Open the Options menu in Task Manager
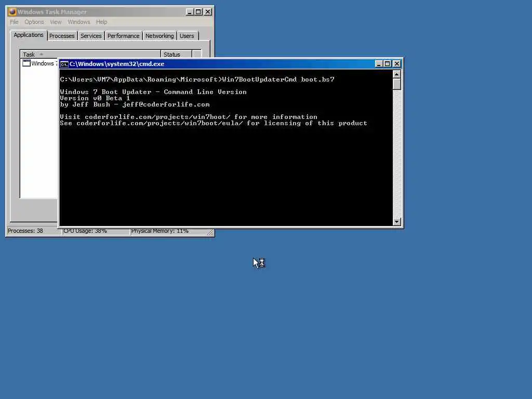Viewport: 532px width, 399px height. [34, 22]
